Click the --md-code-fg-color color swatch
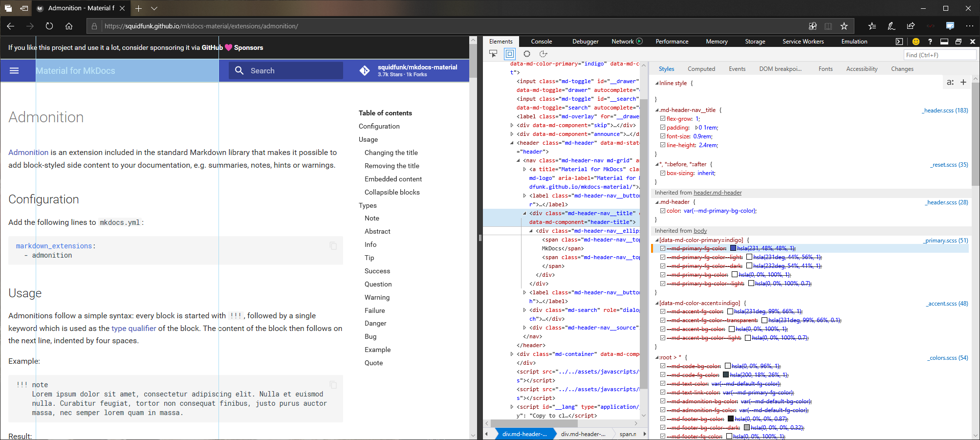Viewport: 980px width, 440px height. click(727, 374)
